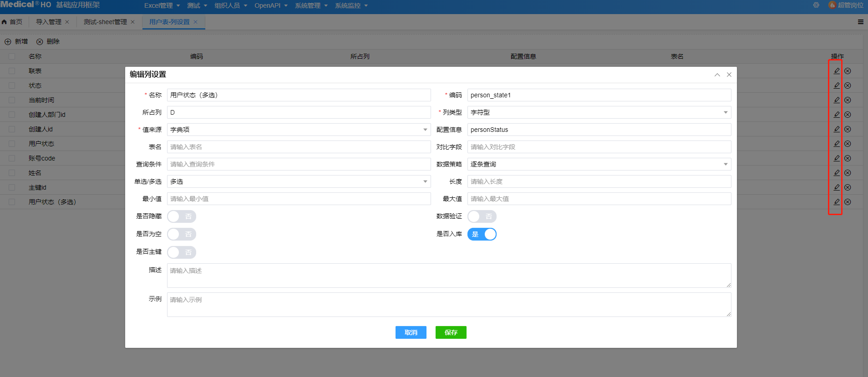Edit the 创建人部门id row with pencil icon
The width and height of the screenshot is (868, 377).
(837, 115)
